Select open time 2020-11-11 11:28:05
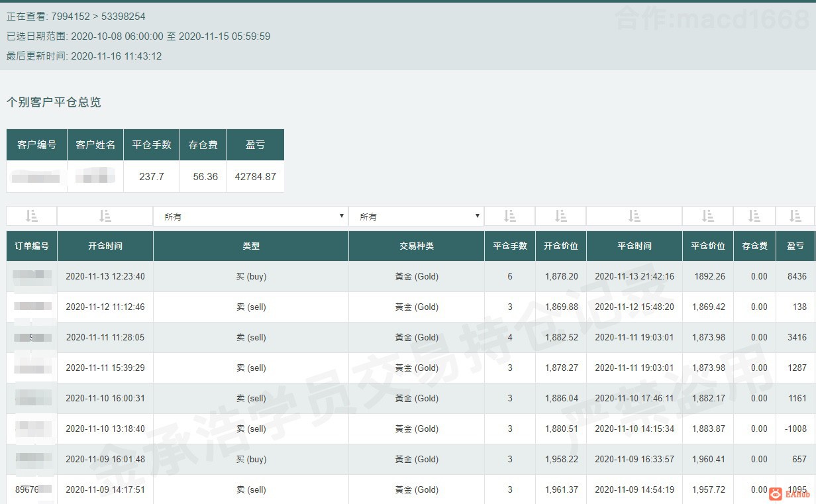Viewport: 816px width, 504px height. click(x=105, y=337)
